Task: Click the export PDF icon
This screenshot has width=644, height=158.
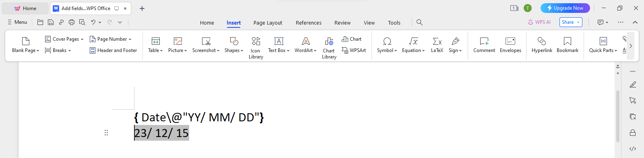Action: (x=61, y=22)
